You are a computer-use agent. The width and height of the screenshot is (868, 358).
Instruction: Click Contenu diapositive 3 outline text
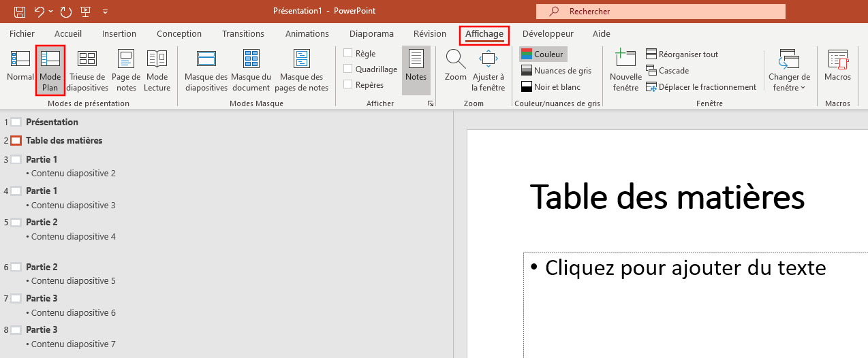pyautogui.click(x=74, y=206)
